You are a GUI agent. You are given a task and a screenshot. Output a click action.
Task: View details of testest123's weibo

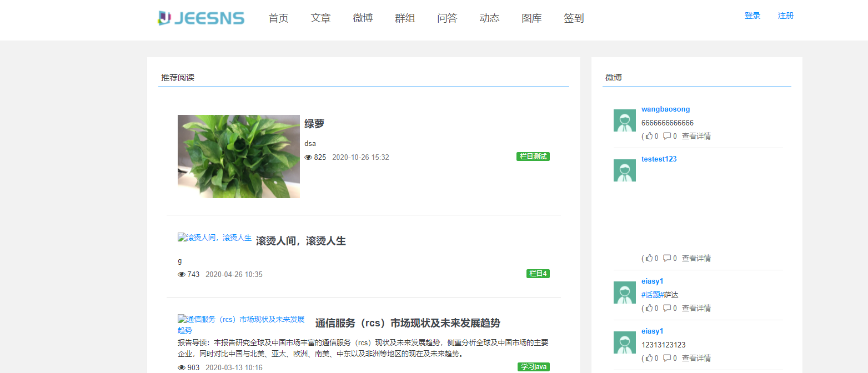(x=696, y=258)
